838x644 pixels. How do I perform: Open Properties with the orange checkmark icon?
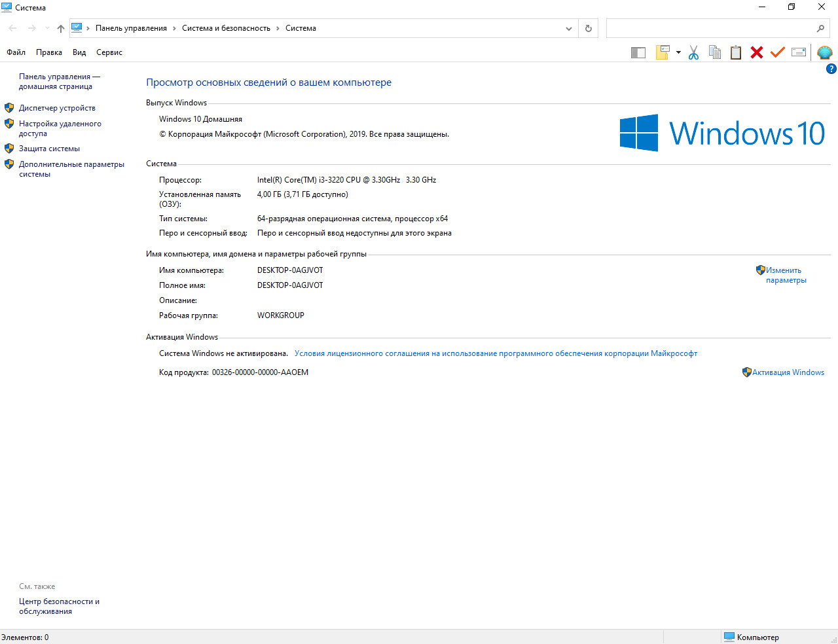point(778,52)
